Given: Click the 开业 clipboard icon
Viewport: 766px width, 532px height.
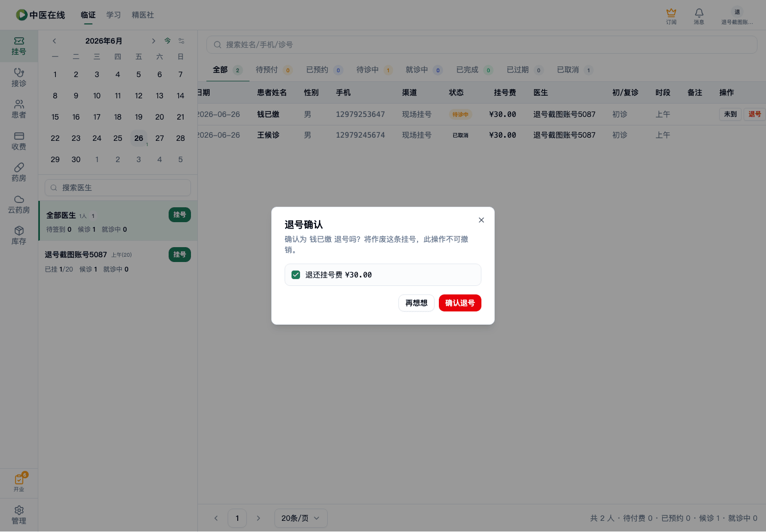Looking at the screenshot, I should [19, 483].
